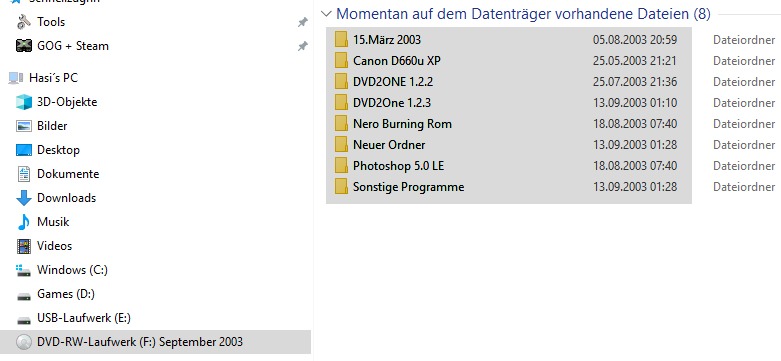Collapse the 'Momentan auf dem Datenträger' group chevron
Image resolution: width=781 pixels, height=361 pixels.
point(326,14)
